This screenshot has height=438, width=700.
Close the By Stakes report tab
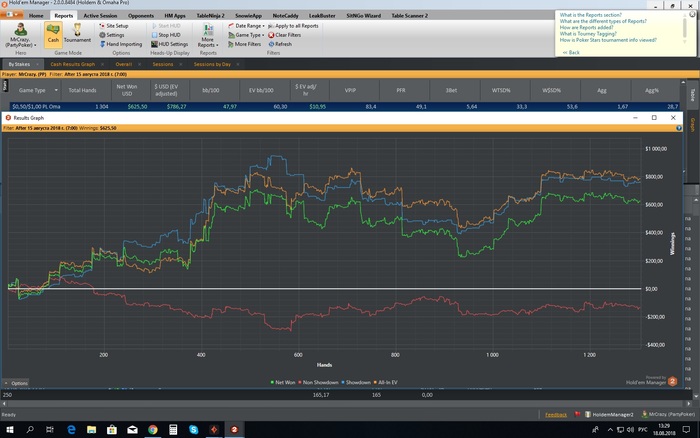38,64
